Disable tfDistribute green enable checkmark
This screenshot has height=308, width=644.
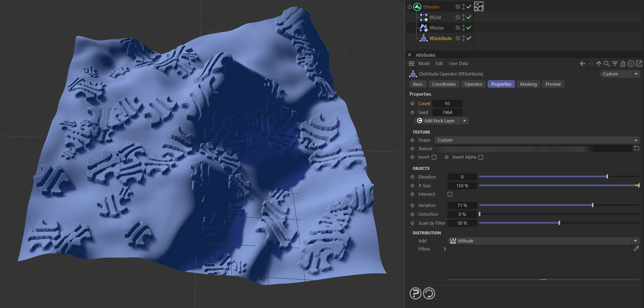click(x=469, y=38)
